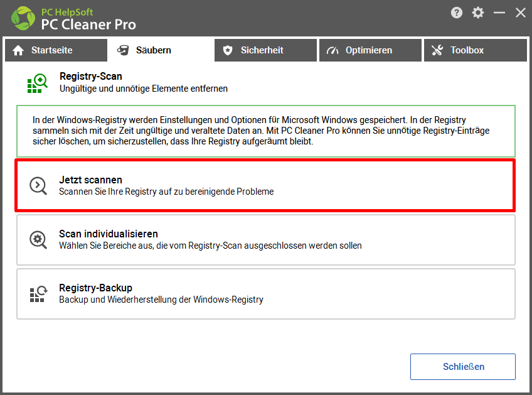Open Scan individualisieren options
This screenshot has width=532, height=395.
click(x=266, y=240)
